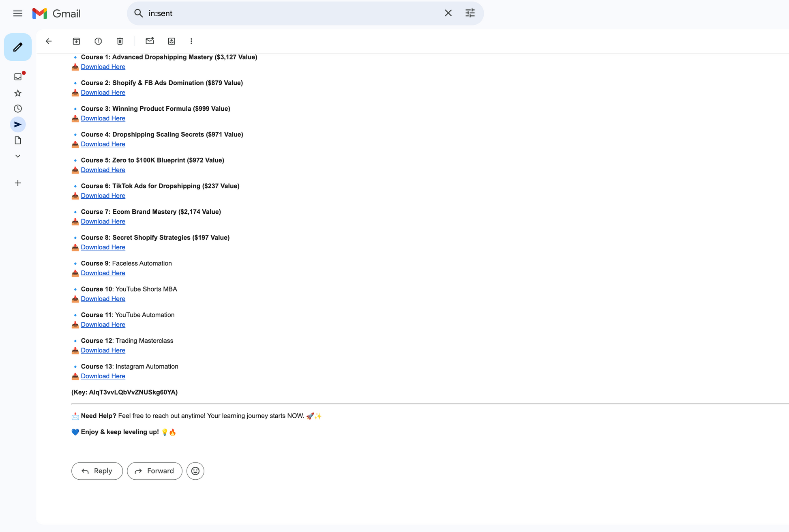Click the Compose pencil button
The height and width of the screenshot is (532, 789).
click(18, 47)
